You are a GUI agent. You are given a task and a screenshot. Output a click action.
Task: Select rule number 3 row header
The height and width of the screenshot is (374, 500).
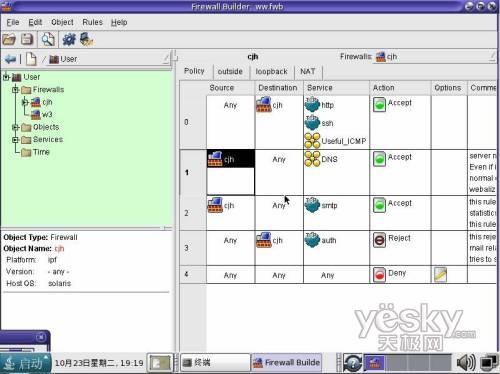point(193,248)
